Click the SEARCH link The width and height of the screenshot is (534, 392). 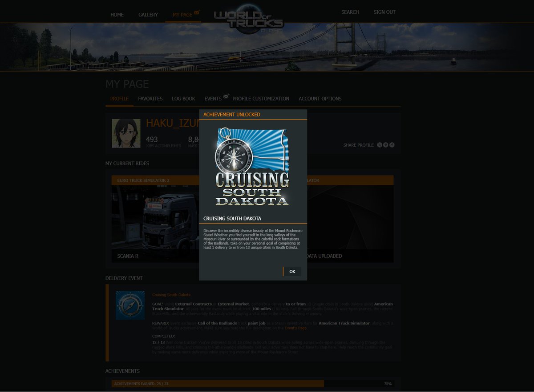tap(350, 12)
